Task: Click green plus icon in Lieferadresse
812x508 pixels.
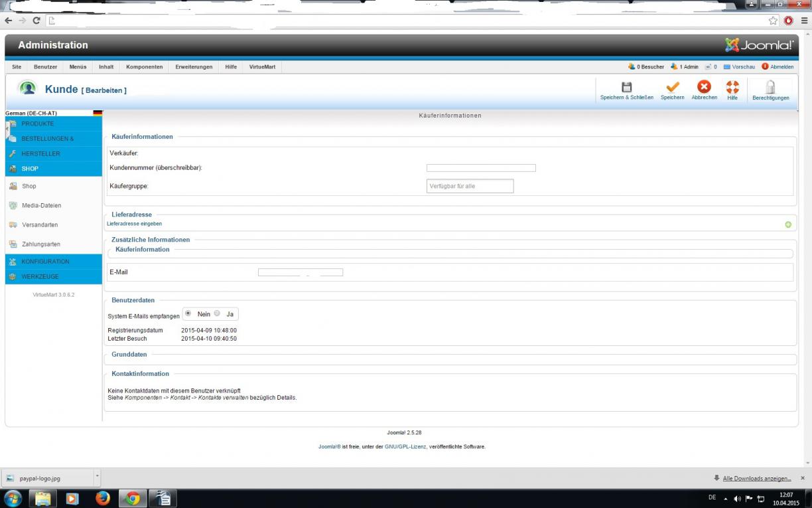Action: coord(788,224)
